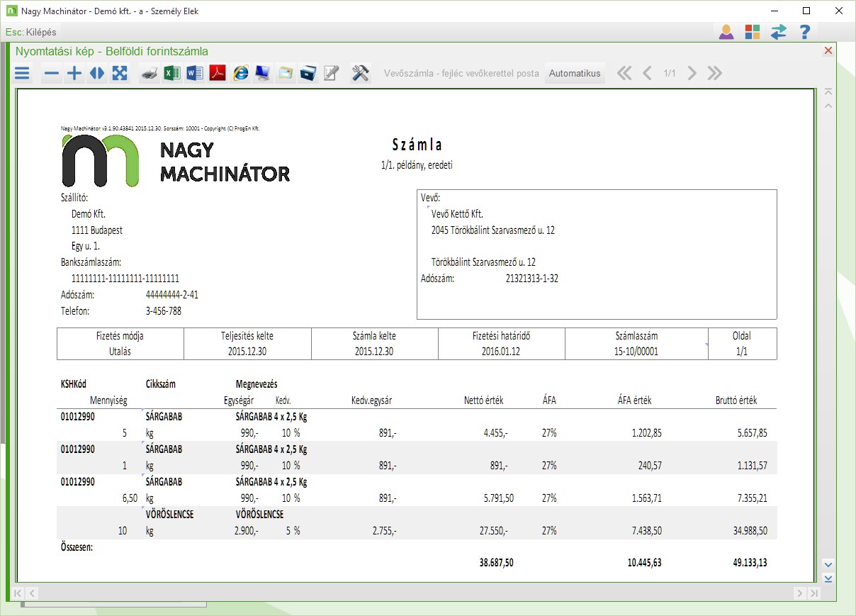Export the invoice to Excel
Screen dimensions: 856x616
(171, 74)
